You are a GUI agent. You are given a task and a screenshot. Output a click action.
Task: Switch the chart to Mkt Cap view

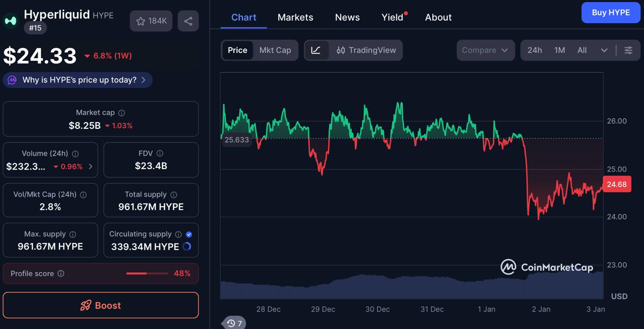tap(275, 50)
